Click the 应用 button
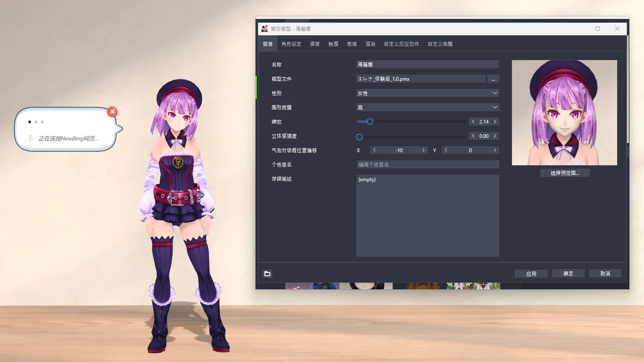This screenshot has height=362, width=644. (531, 274)
